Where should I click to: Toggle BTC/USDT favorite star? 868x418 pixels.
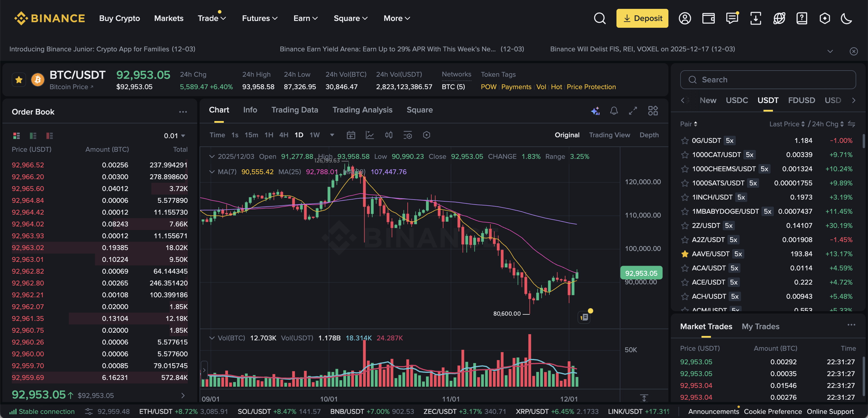pyautogui.click(x=19, y=80)
